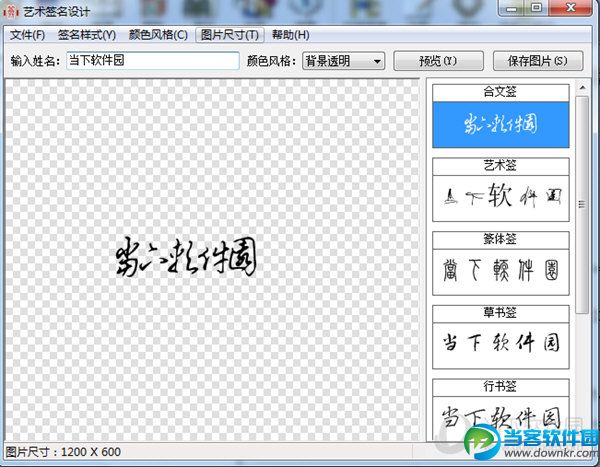600x467 pixels.
Task: Close the 艺术签名设计 window
Action: 571,8
